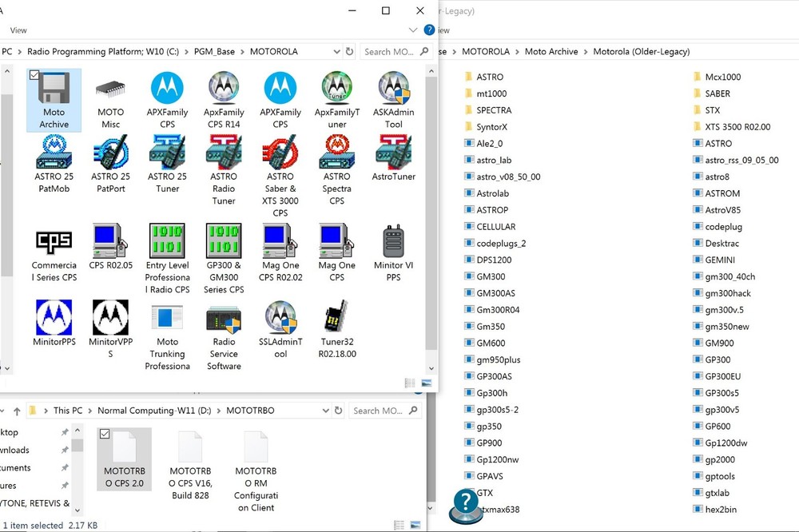The width and height of the screenshot is (799, 532).
Task: Expand the ribbon using the chevron
Action: pos(413,30)
